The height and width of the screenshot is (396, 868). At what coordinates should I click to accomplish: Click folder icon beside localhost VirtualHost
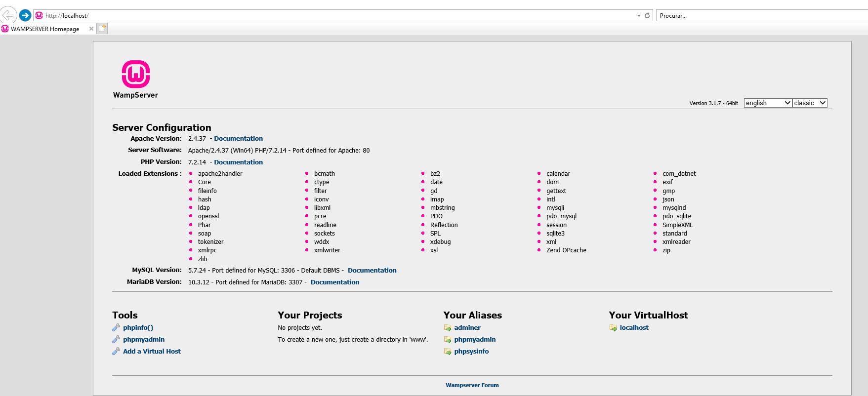coord(613,328)
